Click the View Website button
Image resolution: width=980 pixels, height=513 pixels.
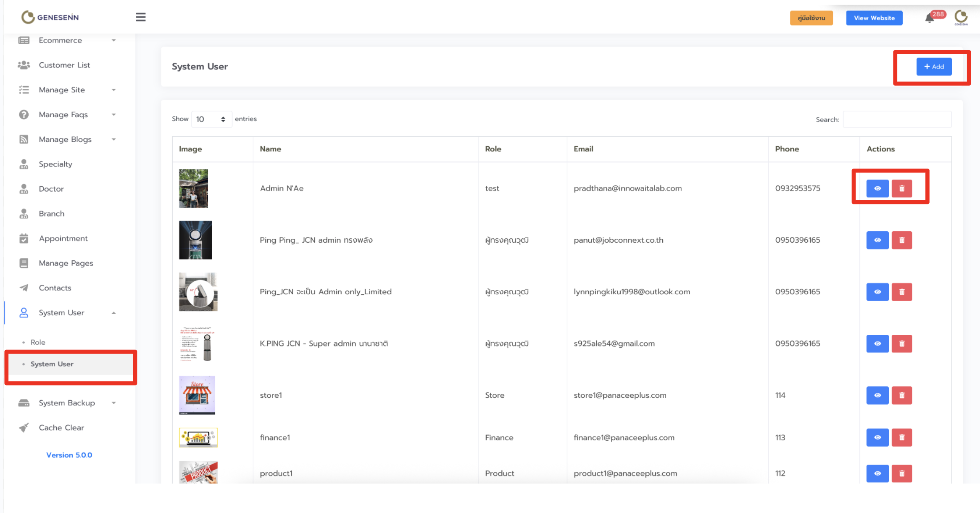[x=874, y=18]
